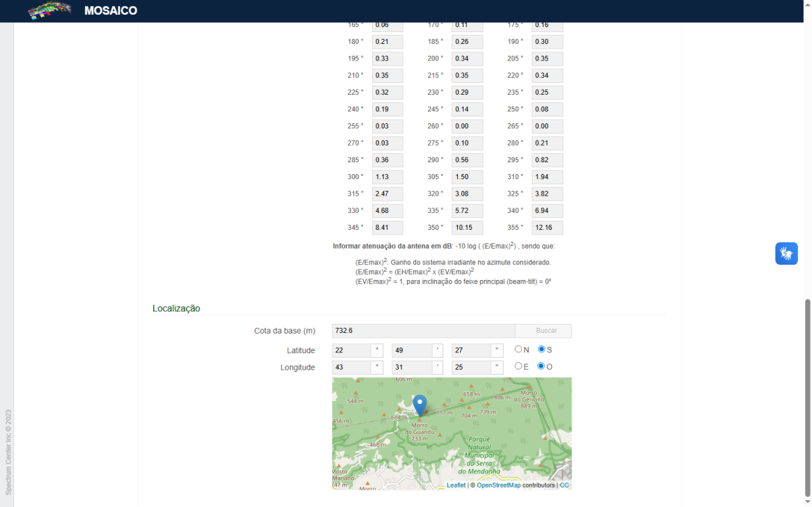Click the 300° attenuation field

tap(388, 177)
